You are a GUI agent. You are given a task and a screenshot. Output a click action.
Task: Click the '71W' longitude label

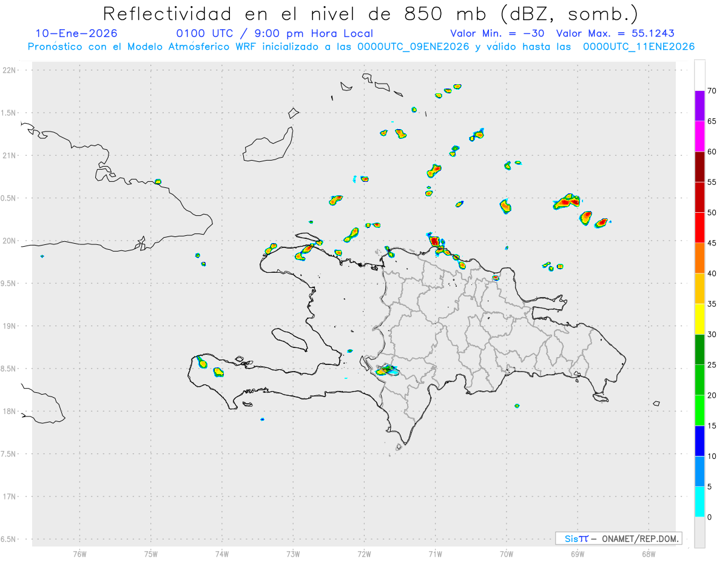[435, 554]
